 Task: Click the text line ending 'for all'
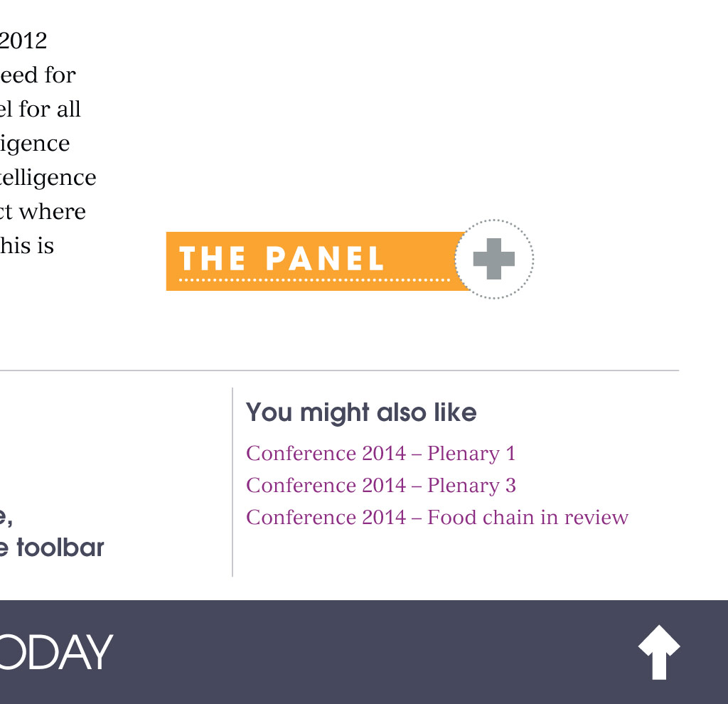[x=40, y=109]
